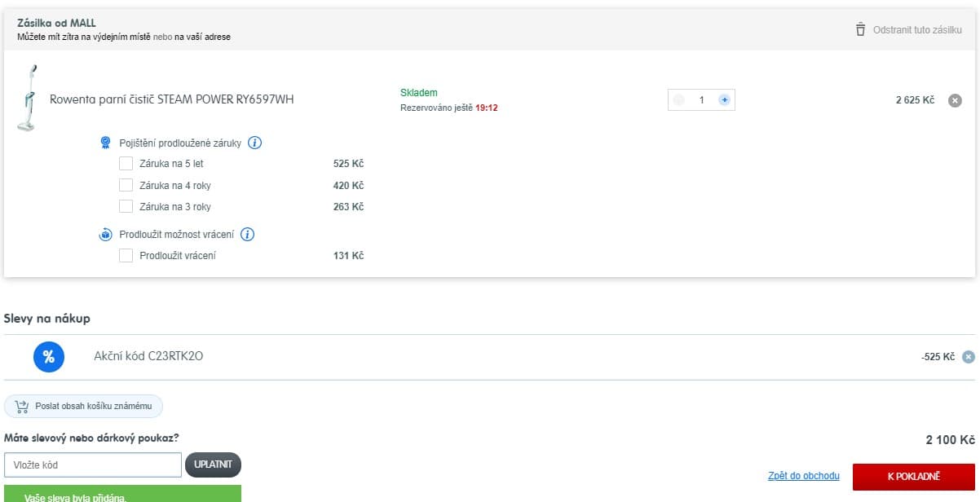The image size is (980, 502).
Task: Remove the Rowenta steam cleaner from cart
Action: tap(955, 100)
